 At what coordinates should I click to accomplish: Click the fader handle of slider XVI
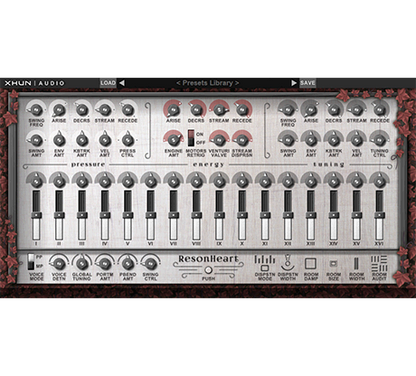click(x=379, y=215)
